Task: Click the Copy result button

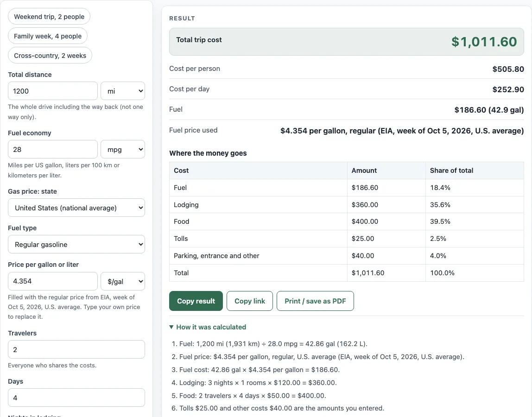Action: (x=196, y=301)
